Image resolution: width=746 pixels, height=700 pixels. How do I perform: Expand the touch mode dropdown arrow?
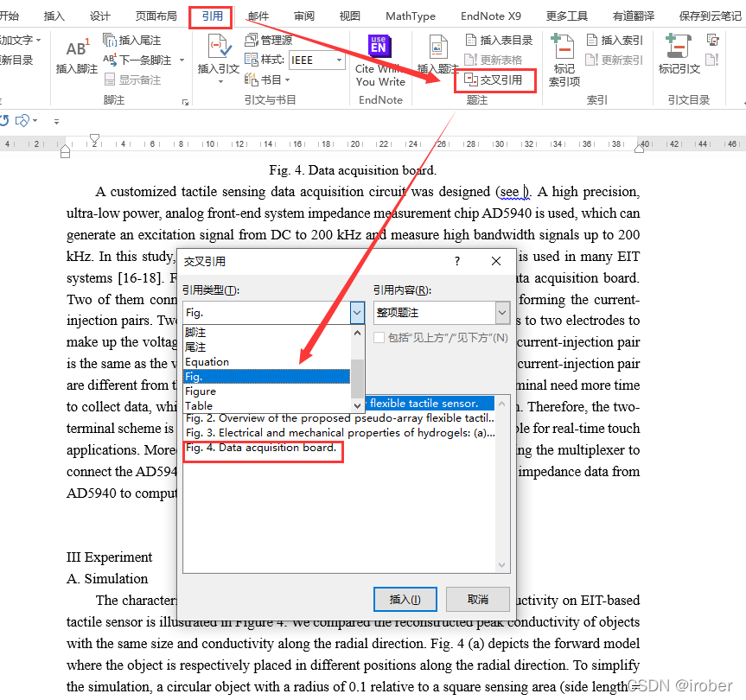(x=35, y=121)
